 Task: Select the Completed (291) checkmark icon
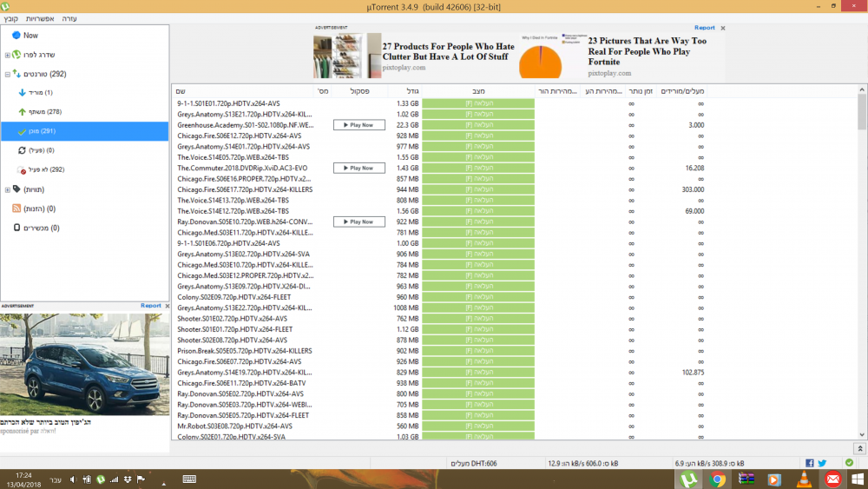click(x=23, y=131)
